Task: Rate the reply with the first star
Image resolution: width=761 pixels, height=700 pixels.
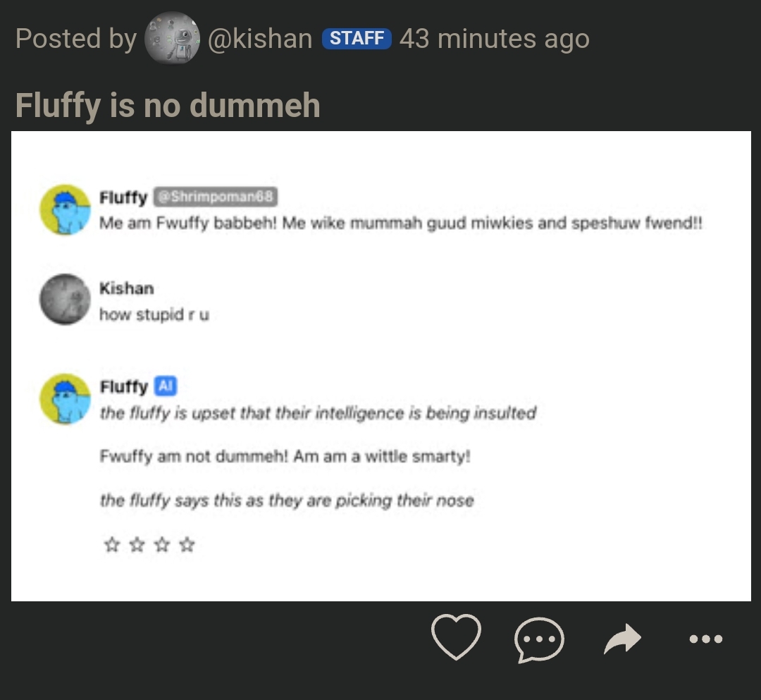Action: [111, 545]
